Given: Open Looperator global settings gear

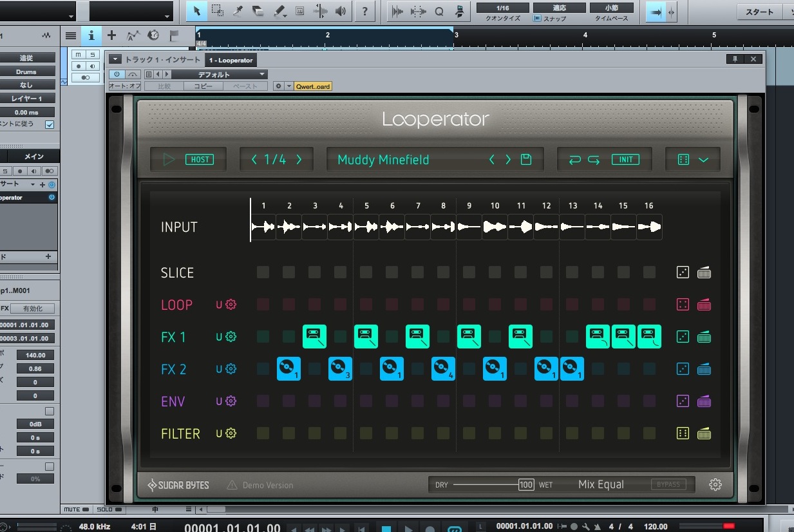Looking at the screenshot, I should (715, 484).
